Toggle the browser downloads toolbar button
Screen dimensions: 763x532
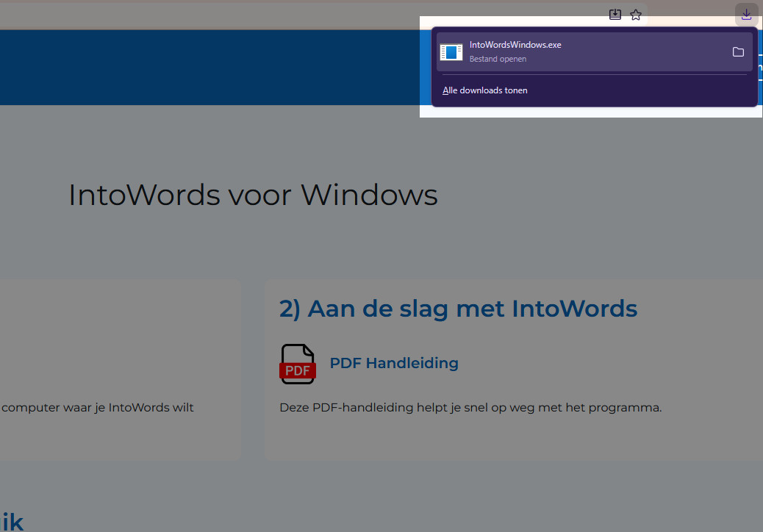point(746,15)
